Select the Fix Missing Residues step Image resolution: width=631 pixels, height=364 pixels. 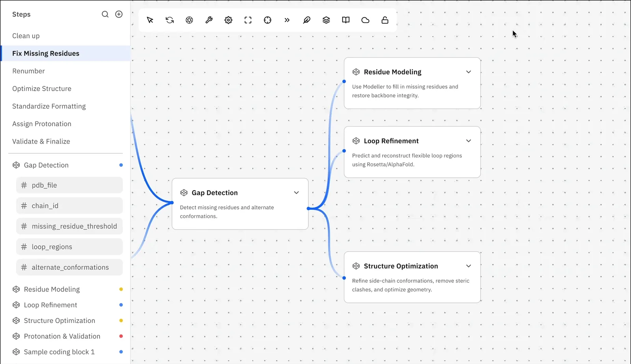65,53
